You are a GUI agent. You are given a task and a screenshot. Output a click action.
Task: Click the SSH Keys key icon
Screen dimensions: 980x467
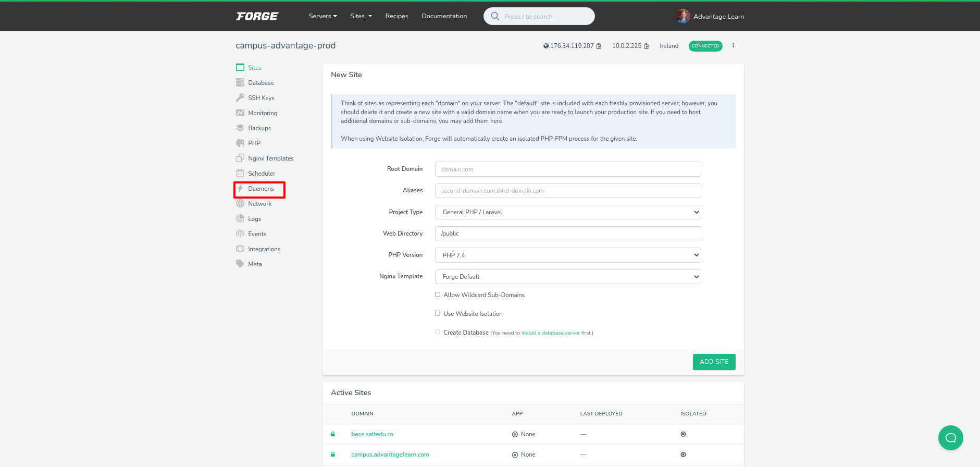click(240, 97)
